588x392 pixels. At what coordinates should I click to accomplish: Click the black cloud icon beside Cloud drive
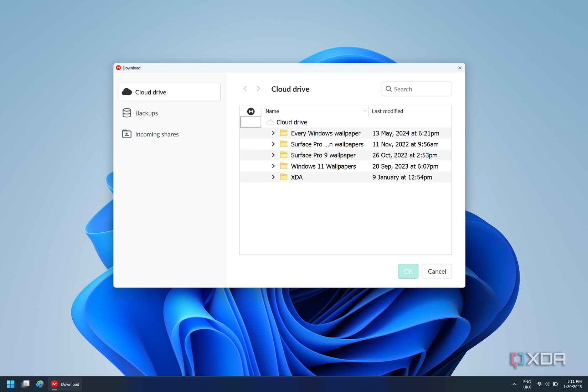(x=127, y=92)
